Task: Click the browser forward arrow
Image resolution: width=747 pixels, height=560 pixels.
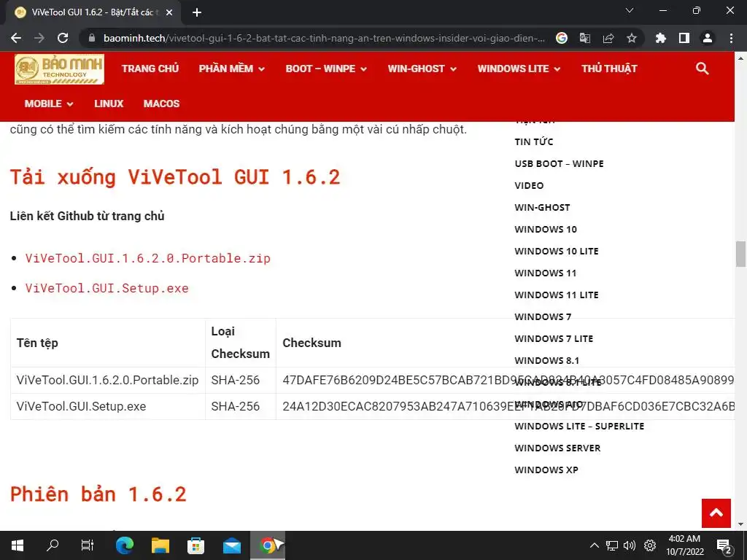Action: [x=39, y=38]
